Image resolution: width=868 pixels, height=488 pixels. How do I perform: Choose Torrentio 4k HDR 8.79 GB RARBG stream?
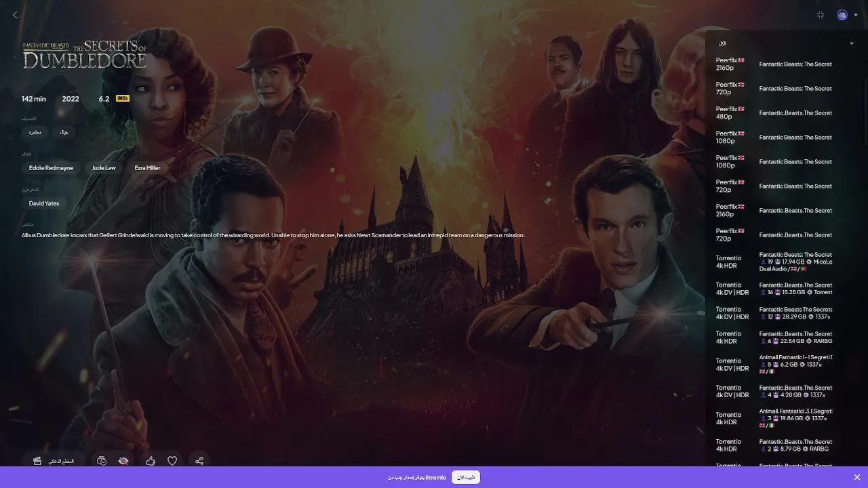775,445
